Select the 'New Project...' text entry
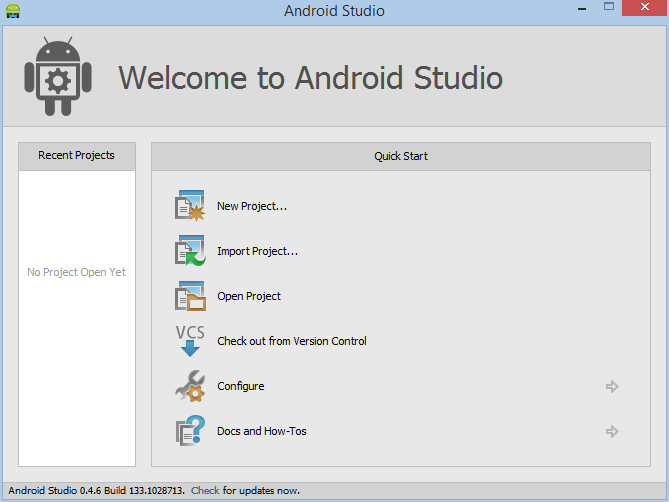The width and height of the screenshot is (669, 502). point(252,206)
